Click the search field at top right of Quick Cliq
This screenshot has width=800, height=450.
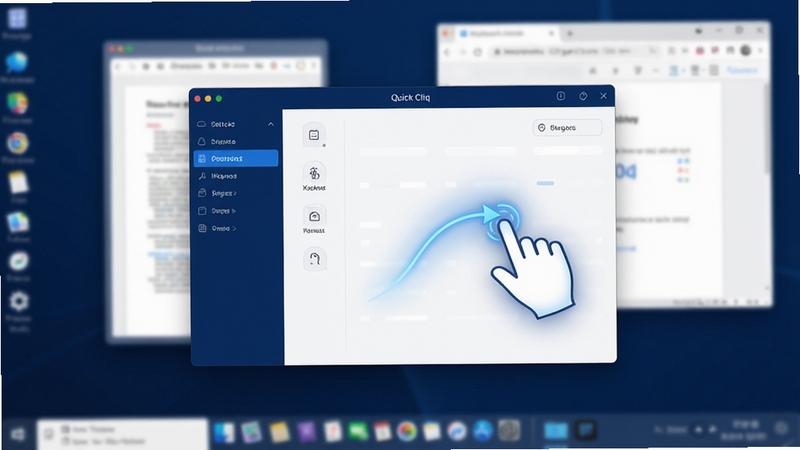tap(567, 128)
